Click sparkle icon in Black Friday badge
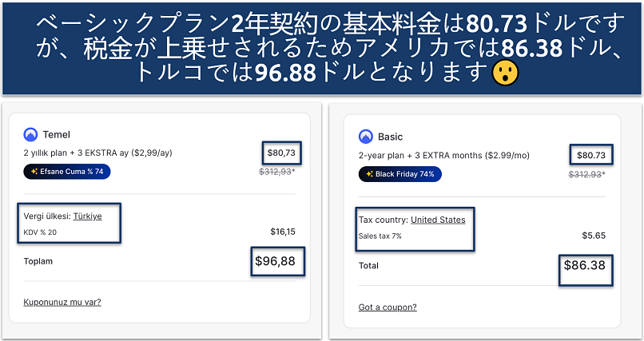The height and width of the screenshot is (341, 644). (369, 173)
